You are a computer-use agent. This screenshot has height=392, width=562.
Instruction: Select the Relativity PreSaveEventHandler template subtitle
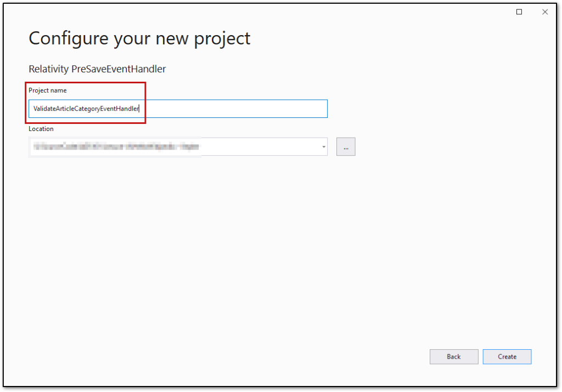click(x=97, y=69)
